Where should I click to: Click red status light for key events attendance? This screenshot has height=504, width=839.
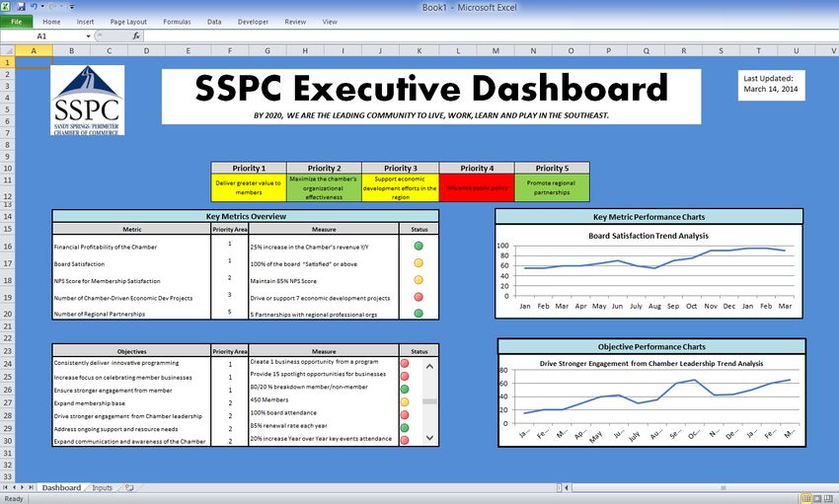tap(405, 441)
